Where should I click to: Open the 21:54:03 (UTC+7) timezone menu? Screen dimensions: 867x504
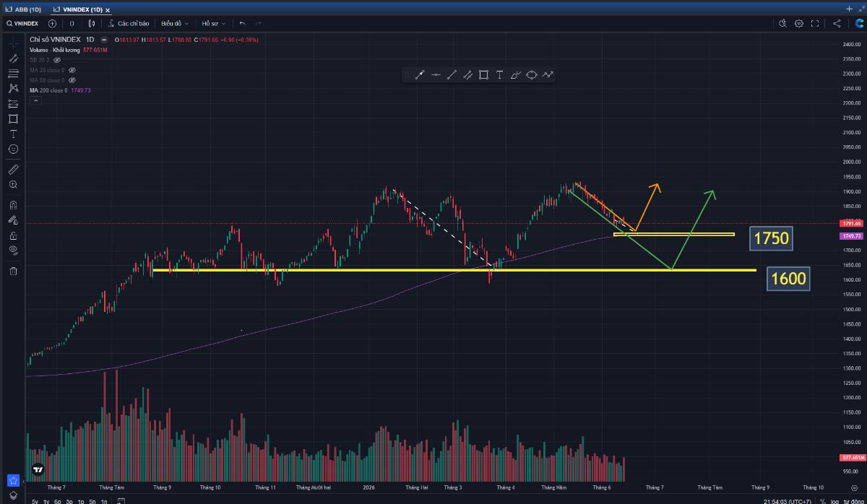pyautogui.click(x=787, y=500)
